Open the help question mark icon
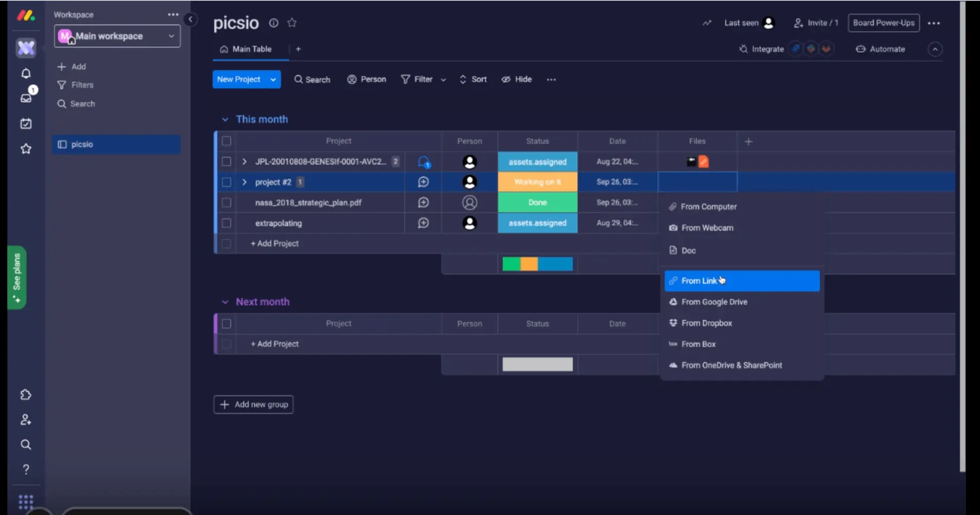This screenshot has width=980, height=515. click(26, 469)
